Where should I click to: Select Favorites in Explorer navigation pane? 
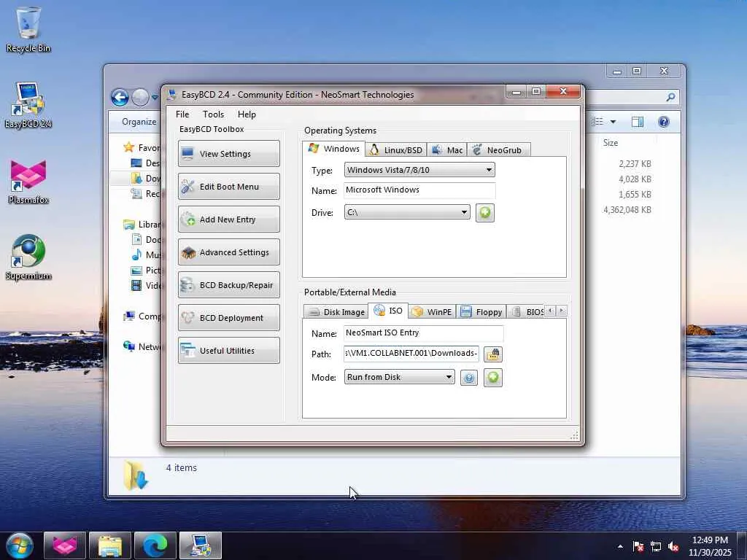[142, 147]
